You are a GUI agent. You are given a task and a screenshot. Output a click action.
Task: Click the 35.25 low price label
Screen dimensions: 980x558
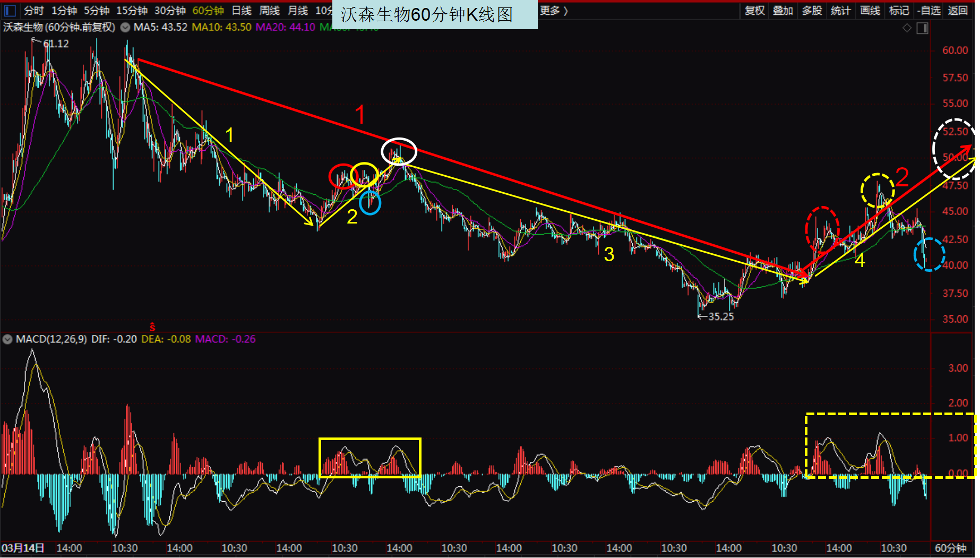click(x=721, y=317)
